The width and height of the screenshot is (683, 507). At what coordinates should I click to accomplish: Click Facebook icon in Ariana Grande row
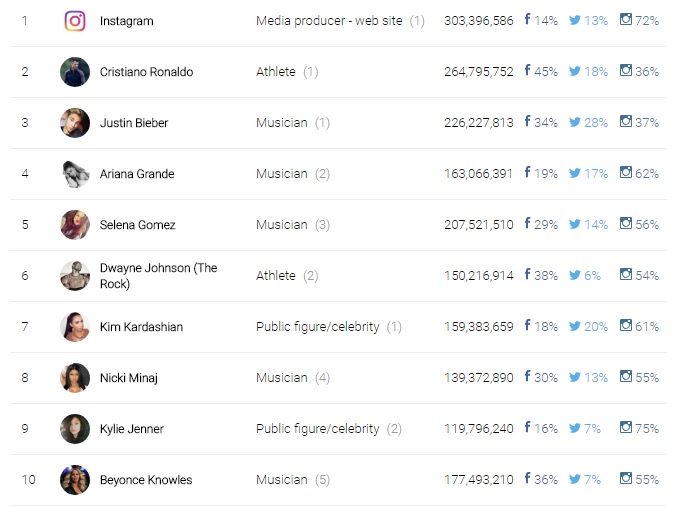(527, 172)
